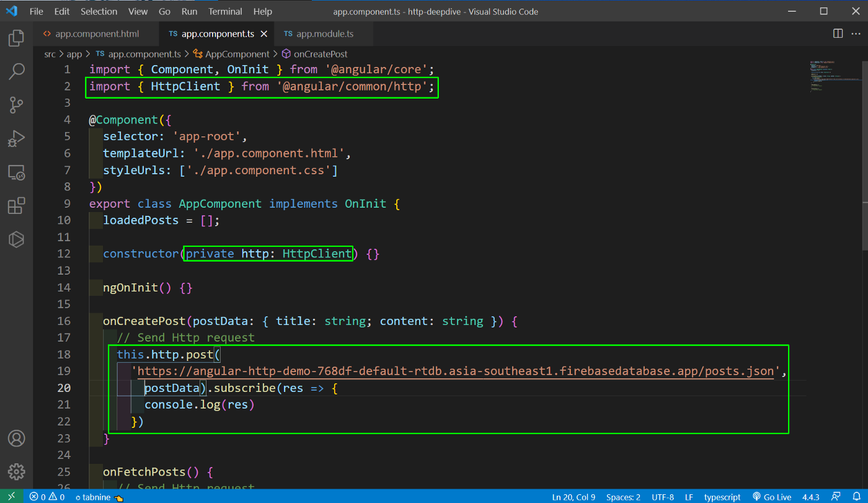Split the editor to the right
Viewport: 868px width, 503px height.
(x=838, y=33)
